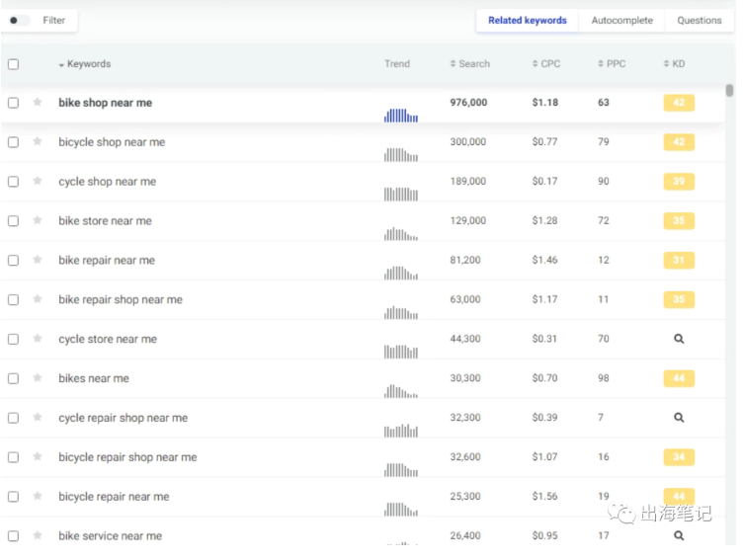Click CPC value $1.46
This screenshot has width=743, height=560.
[545, 260]
